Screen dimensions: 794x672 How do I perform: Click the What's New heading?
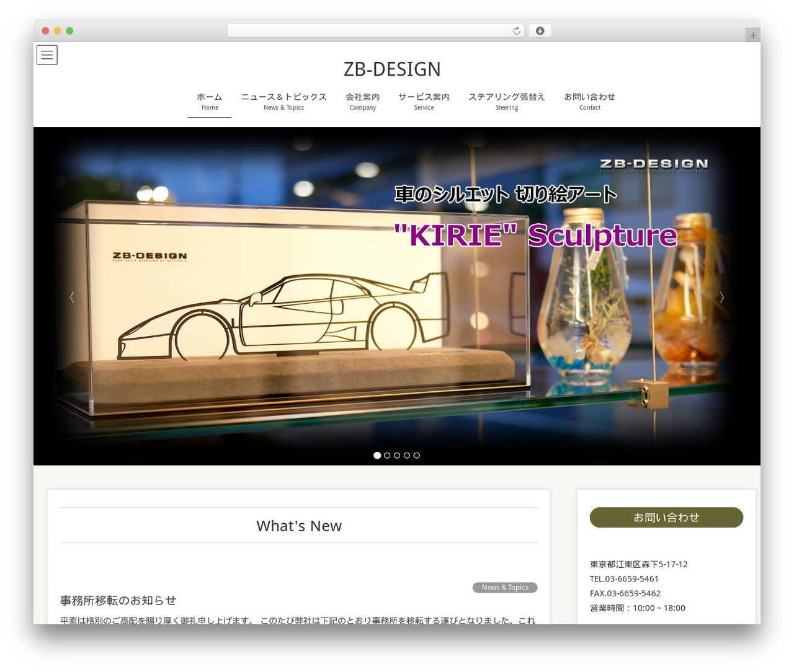(299, 526)
